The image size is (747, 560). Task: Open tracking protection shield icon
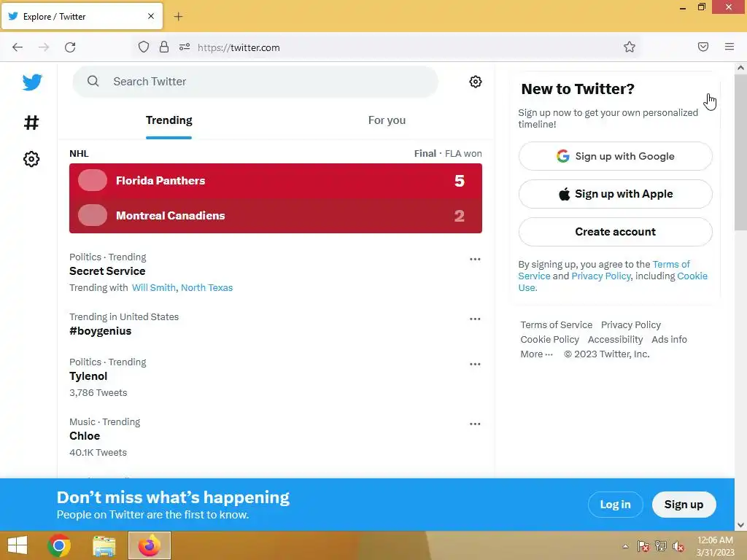(144, 47)
